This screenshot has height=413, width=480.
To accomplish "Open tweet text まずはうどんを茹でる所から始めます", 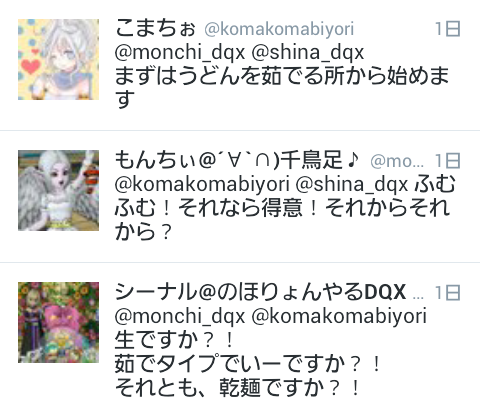I will pyautogui.click(x=282, y=88).
